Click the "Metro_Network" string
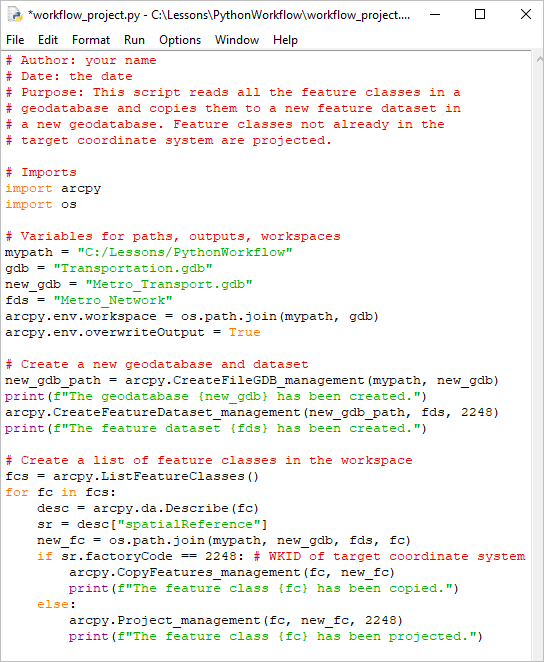 coord(113,301)
